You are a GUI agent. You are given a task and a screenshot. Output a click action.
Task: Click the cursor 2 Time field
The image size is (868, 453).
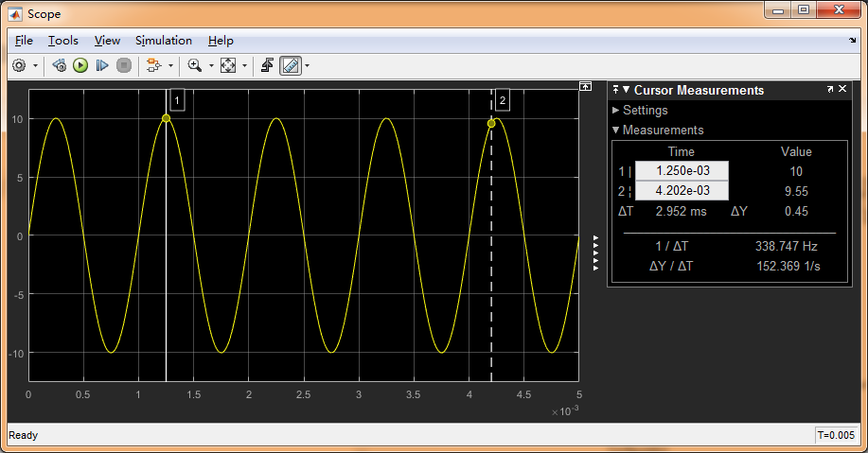coord(682,191)
